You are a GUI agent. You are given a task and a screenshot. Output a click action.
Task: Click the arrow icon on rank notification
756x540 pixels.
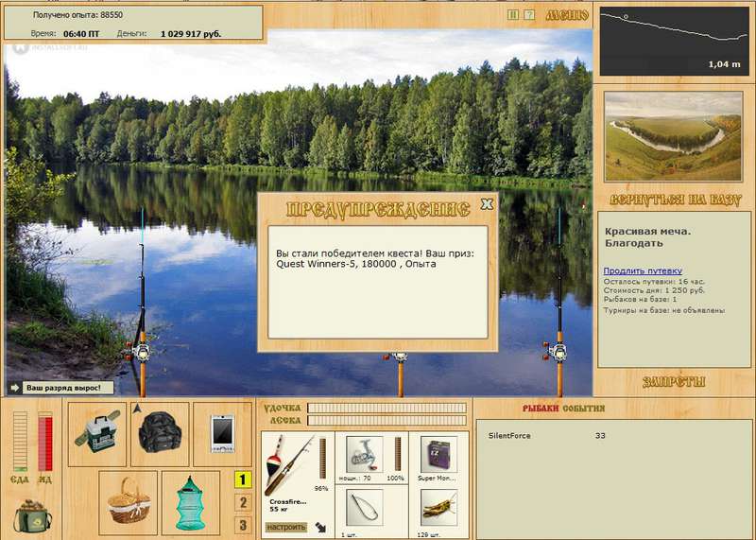click(15, 388)
